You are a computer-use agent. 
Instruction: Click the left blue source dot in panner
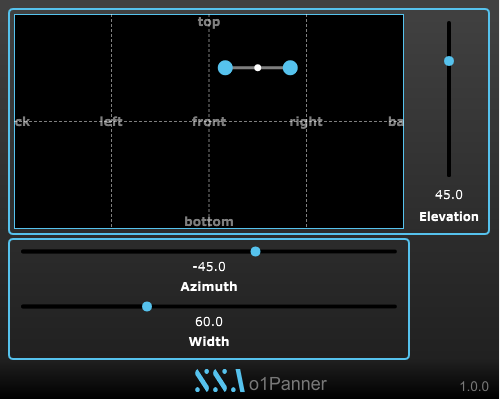[x=225, y=68]
